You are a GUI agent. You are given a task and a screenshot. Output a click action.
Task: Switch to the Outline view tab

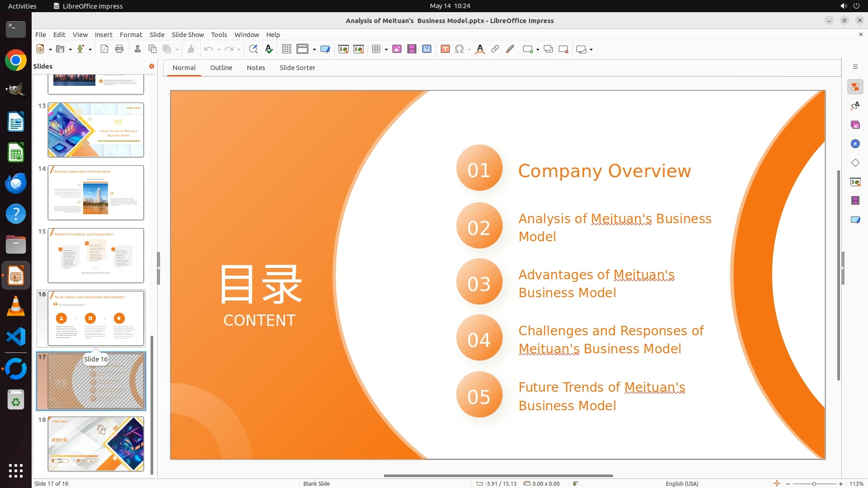pyautogui.click(x=221, y=68)
